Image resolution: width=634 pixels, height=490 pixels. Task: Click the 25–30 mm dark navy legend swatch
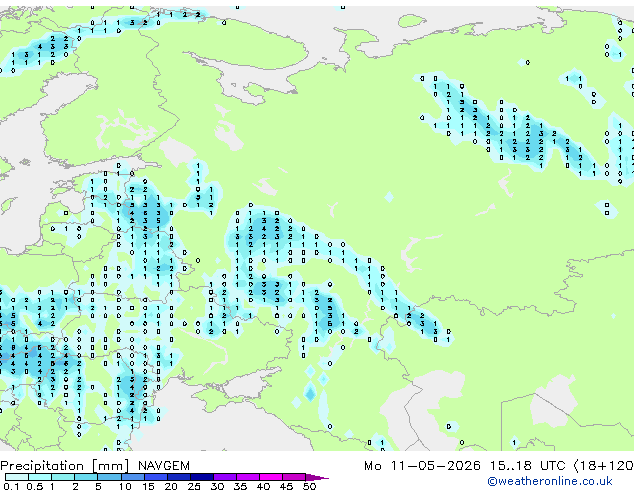click(202, 477)
